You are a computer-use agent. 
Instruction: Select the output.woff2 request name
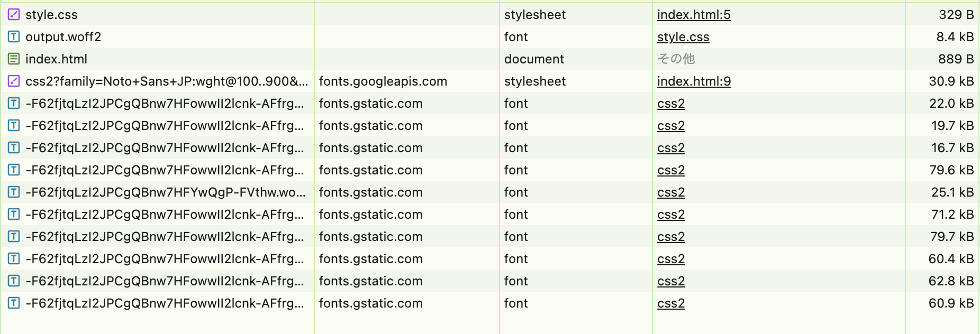coord(63,37)
